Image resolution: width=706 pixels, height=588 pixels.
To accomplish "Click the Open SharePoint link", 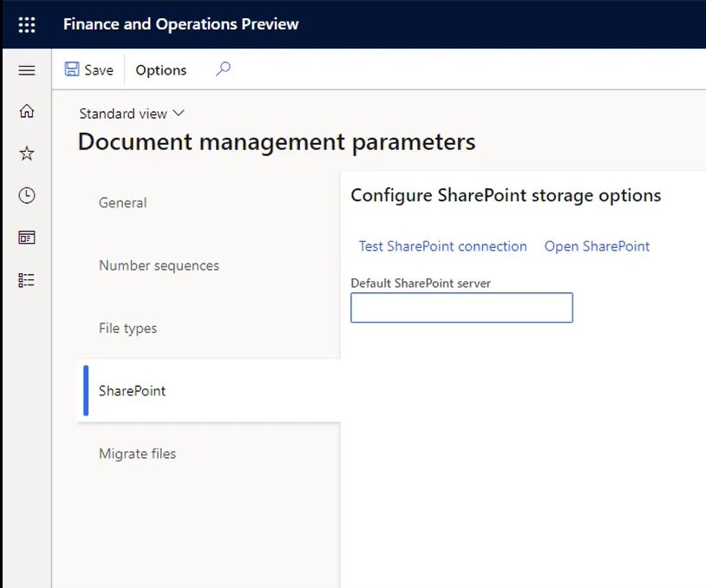I will 597,246.
